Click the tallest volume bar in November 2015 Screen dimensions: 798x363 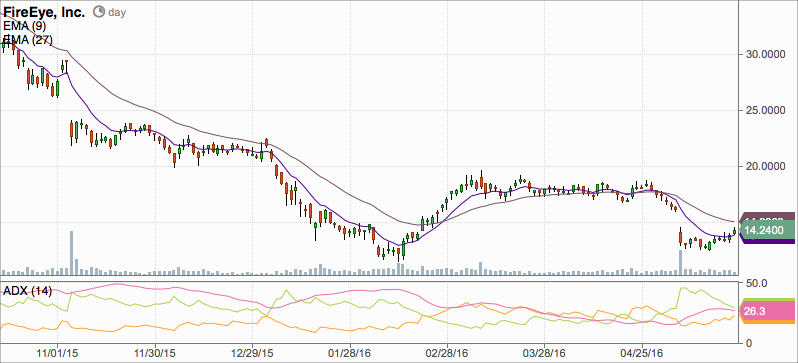pos(72,253)
